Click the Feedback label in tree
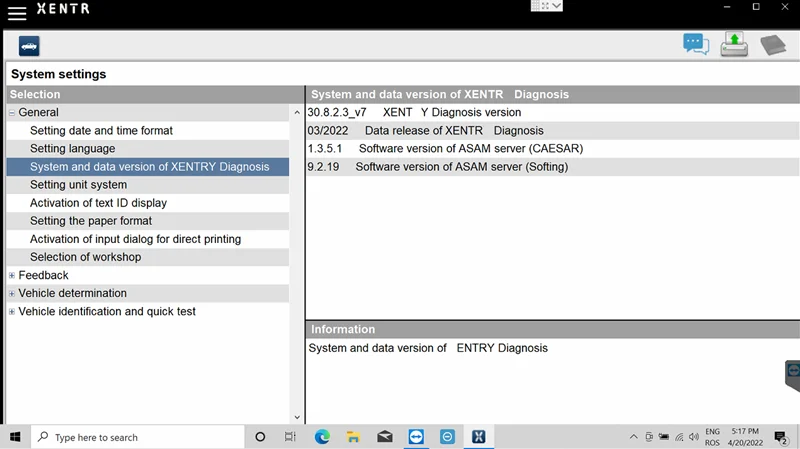The image size is (800, 449). [43, 276]
